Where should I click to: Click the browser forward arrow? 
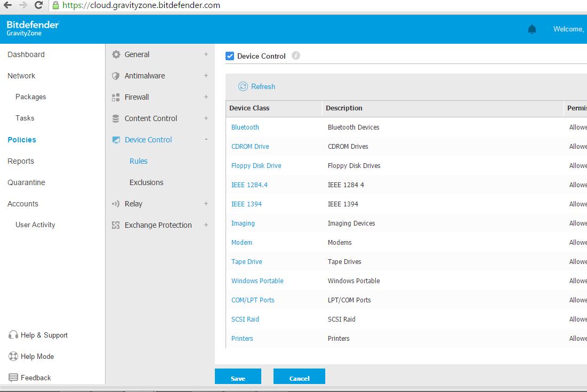[23, 5]
